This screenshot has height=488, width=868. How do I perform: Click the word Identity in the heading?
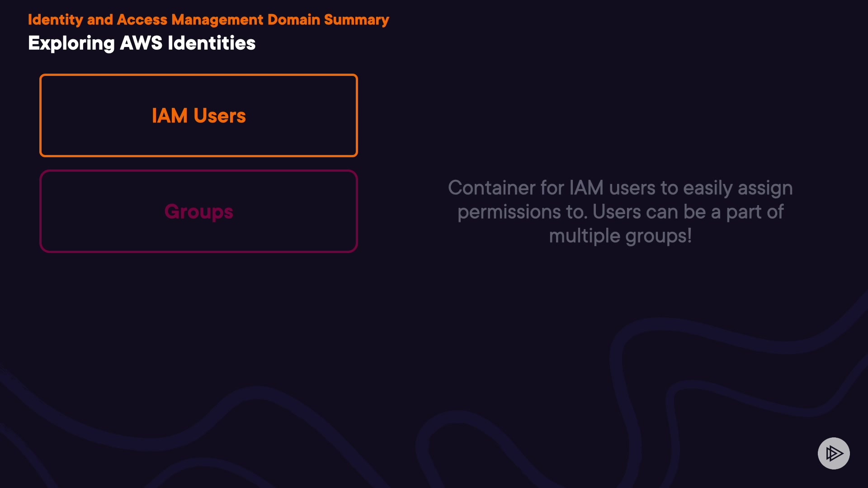coord(55,20)
